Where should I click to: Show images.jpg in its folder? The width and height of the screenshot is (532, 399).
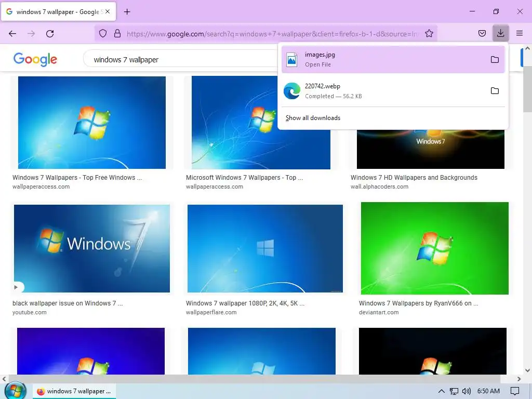pos(495,60)
